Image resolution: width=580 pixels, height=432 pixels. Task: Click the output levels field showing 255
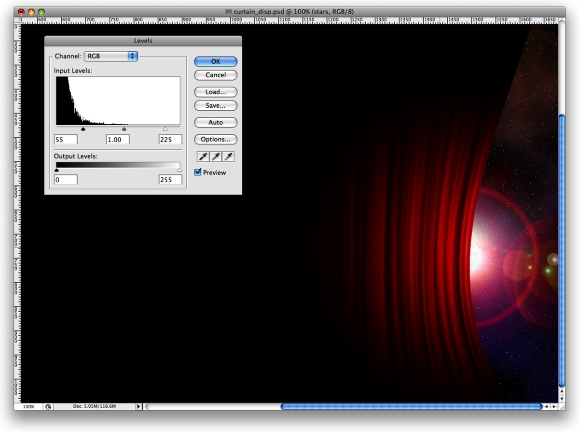pyautogui.click(x=171, y=179)
